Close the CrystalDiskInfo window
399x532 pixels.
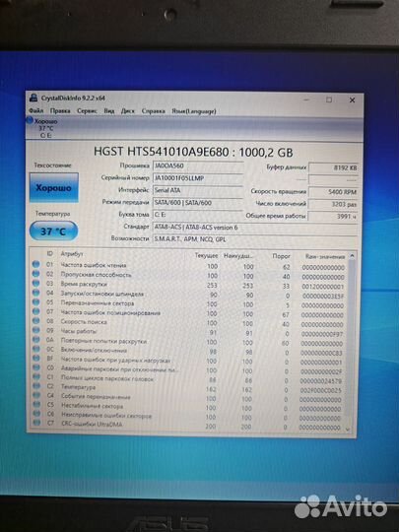[x=352, y=100]
